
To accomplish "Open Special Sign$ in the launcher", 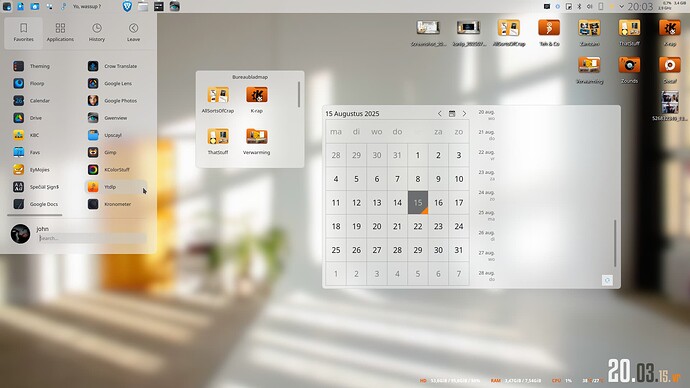I will (40, 187).
